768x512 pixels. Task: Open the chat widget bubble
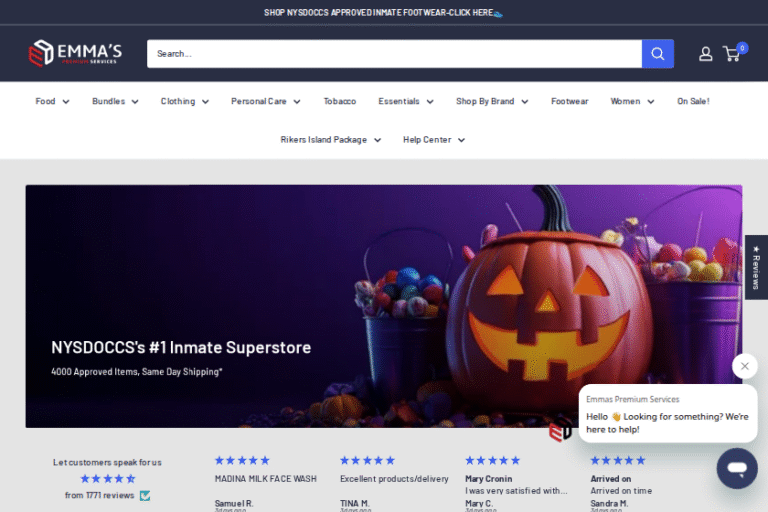[x=737, y=468]
